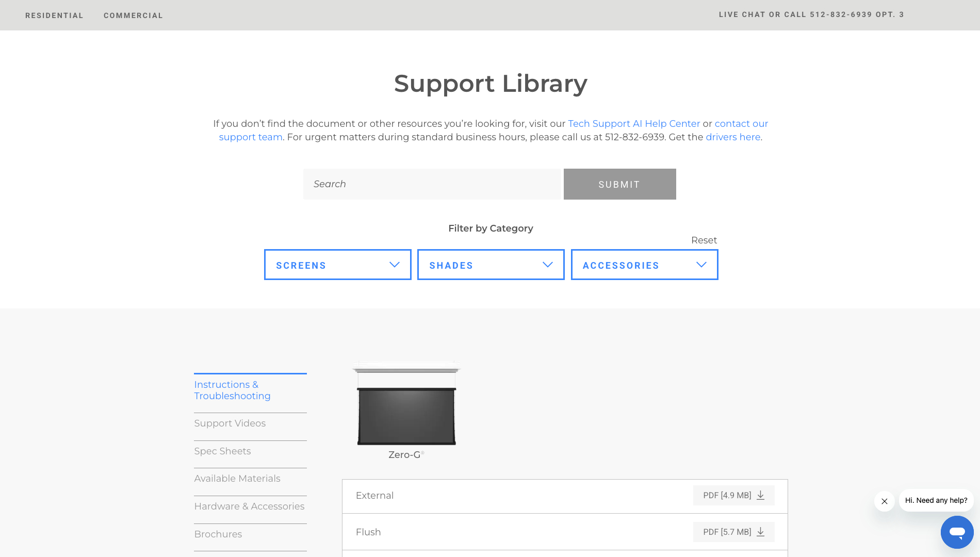Viewport: 980px width, 557px height.
Task: Expand the Screens category dropdown
Action: pos(337,265)
